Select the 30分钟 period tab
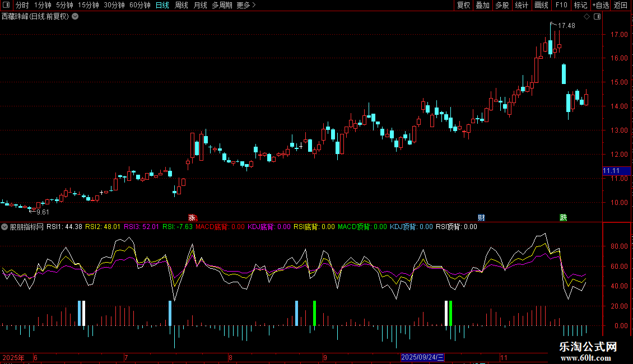The image size is (633, 364). coord(114,5)
